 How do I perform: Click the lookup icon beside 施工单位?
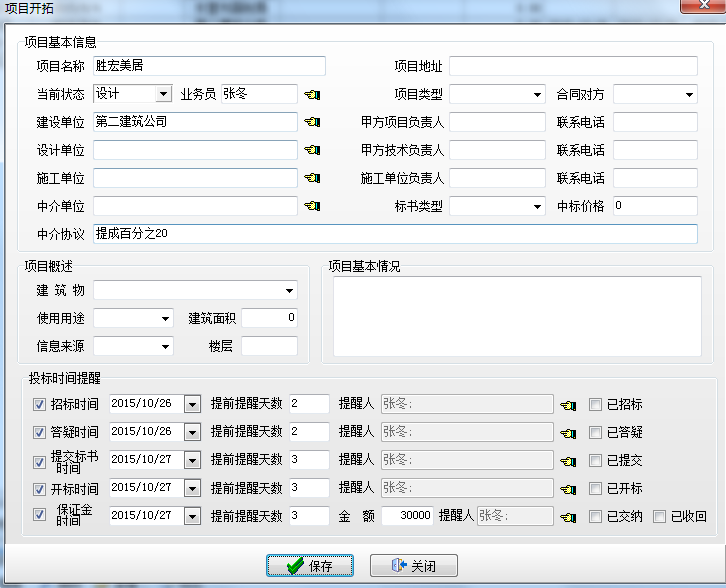(312, 179)
